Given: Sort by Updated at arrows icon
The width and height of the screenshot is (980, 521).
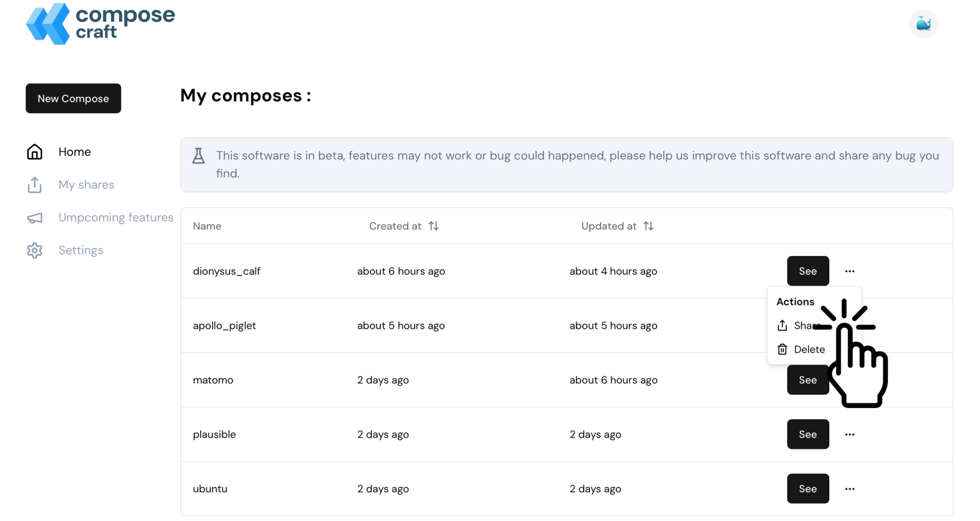Looking at the screenshot, I should (648, 226).
